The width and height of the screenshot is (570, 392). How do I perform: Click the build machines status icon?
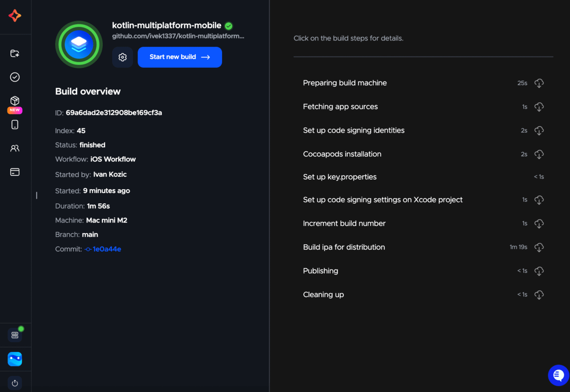pos(15,335)
